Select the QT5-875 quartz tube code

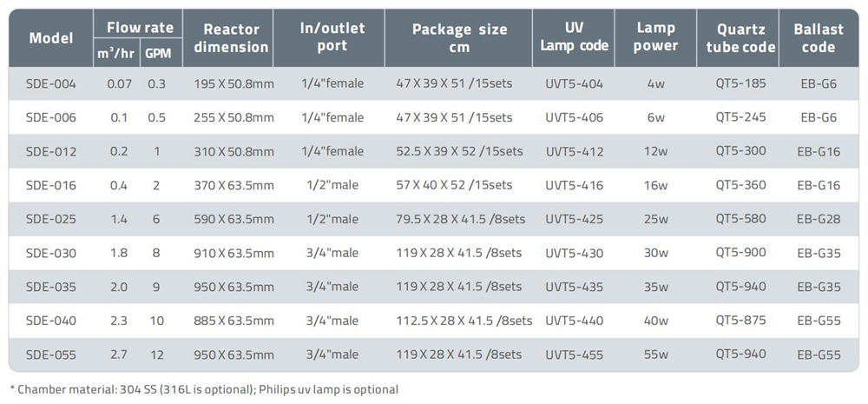(740, 321)
